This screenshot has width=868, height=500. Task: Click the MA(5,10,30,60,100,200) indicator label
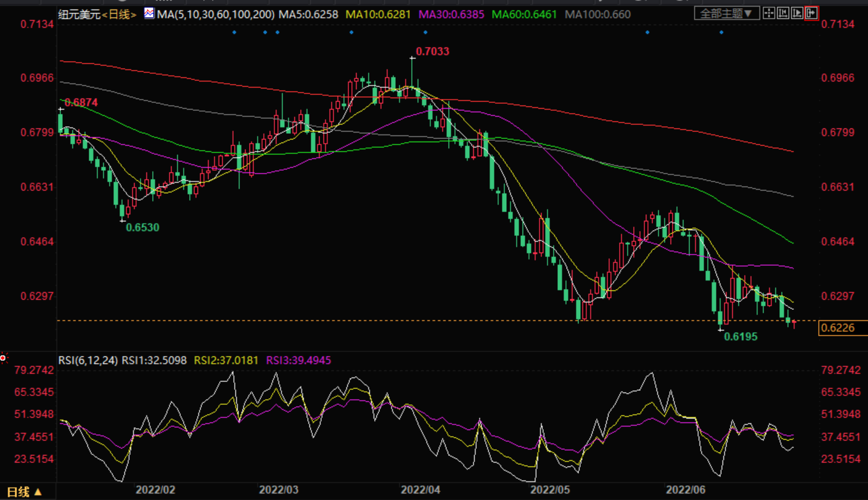(x=216, y=14)
